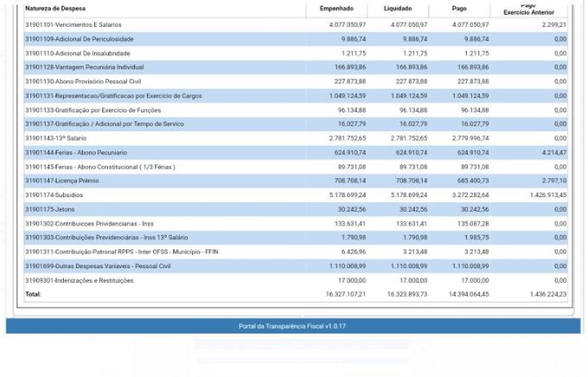
Task: Click the Empenhado column header
Action: coord(336,9)
